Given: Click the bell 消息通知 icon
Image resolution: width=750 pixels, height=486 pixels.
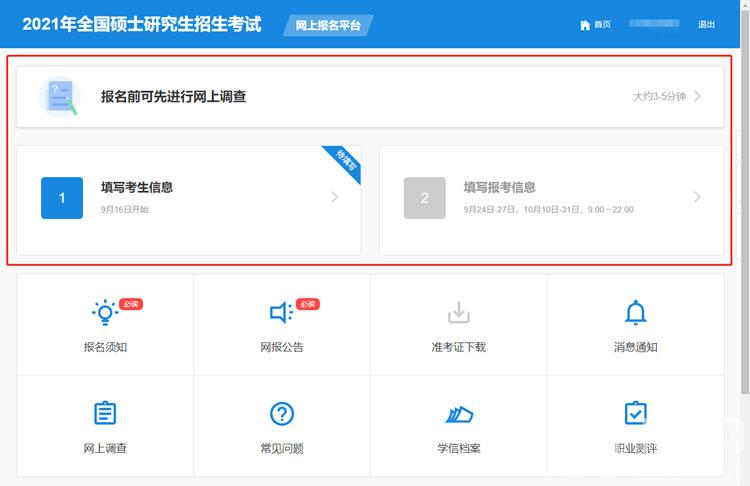Looking at the screenshot, I should pyautogui.click(x=636, y=312).
